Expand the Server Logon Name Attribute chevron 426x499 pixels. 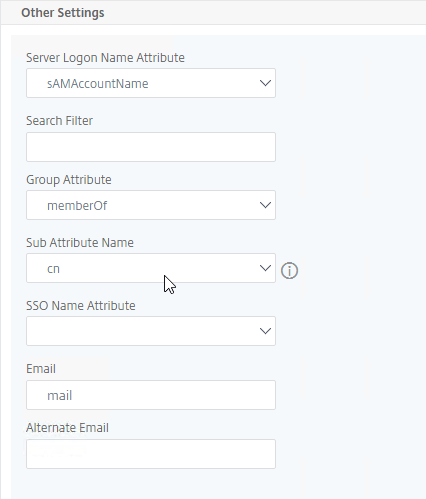[265, 83]
